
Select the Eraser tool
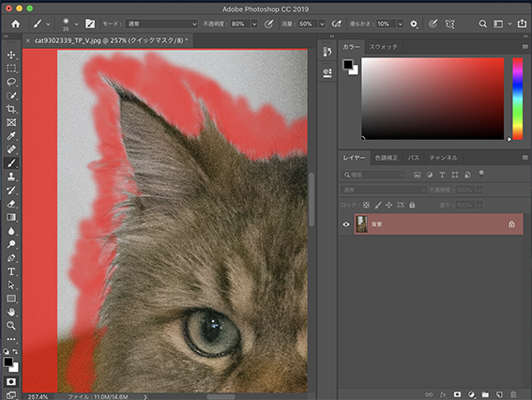pyautogui.click(x=11, y=204)
